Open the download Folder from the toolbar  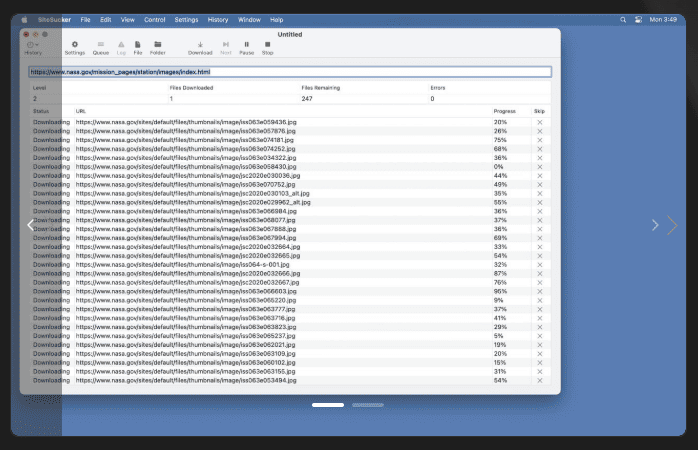158,48
